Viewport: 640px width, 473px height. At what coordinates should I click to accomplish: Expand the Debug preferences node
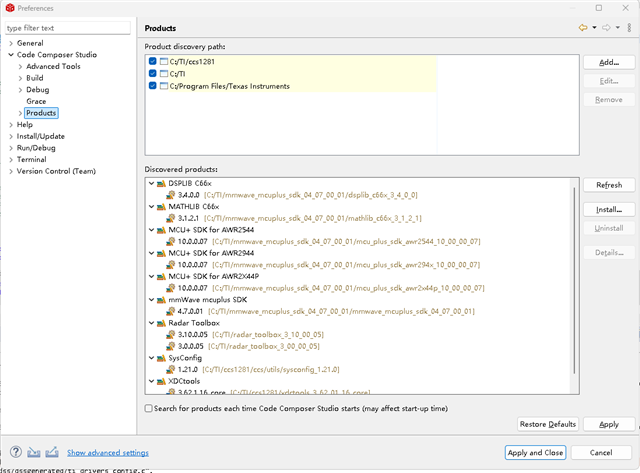point(20,90)
